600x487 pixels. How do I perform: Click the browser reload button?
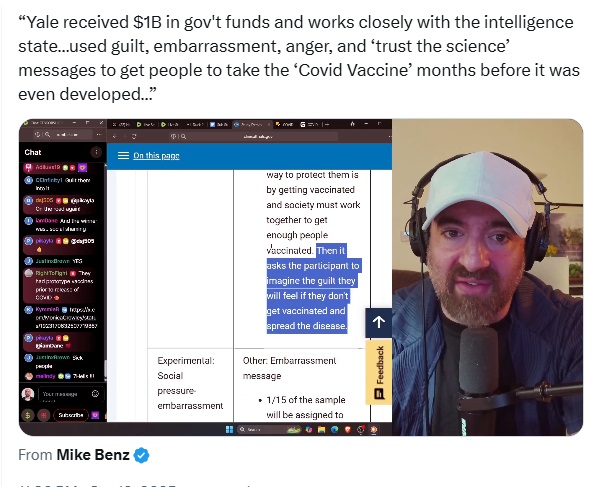pyautogui.click(x=134, y=136)
